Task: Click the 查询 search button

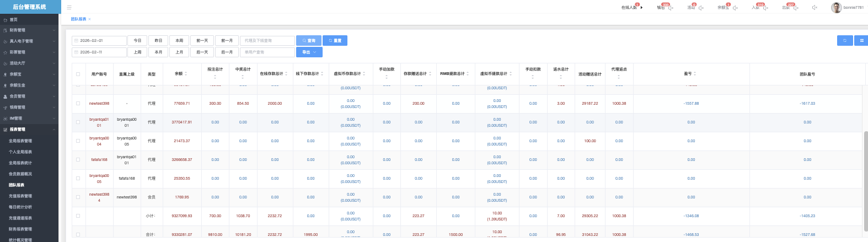Action: coord(309,41)
